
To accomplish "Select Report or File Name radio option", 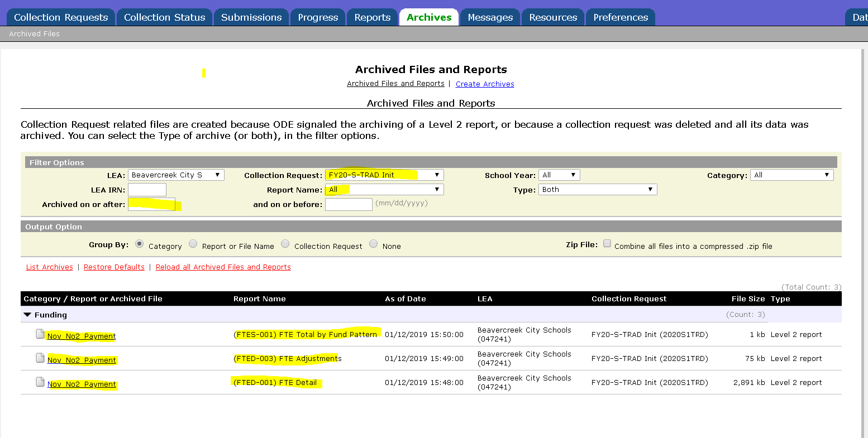I will coord(193,244).
